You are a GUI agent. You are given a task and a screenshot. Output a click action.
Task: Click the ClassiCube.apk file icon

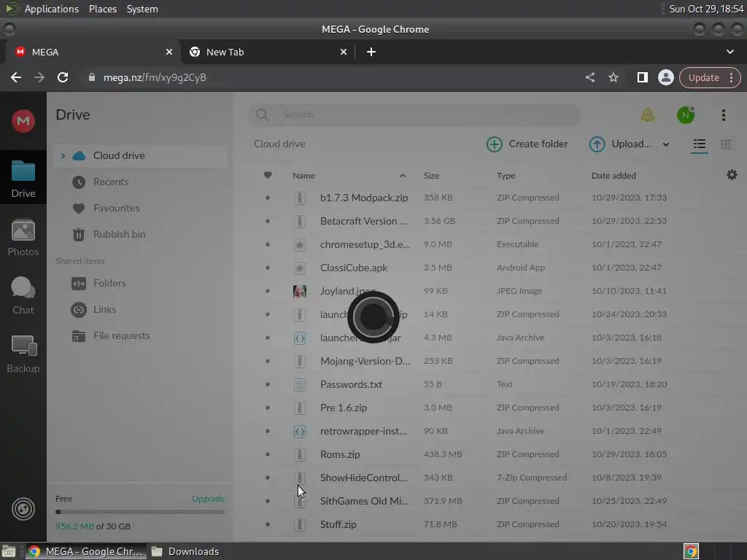tap(300, 268)
